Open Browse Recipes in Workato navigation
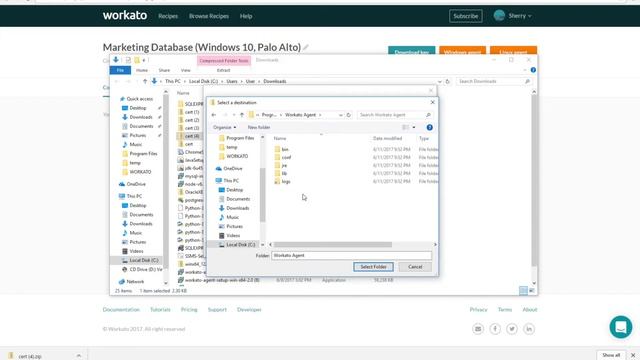 tap(209, 16)
